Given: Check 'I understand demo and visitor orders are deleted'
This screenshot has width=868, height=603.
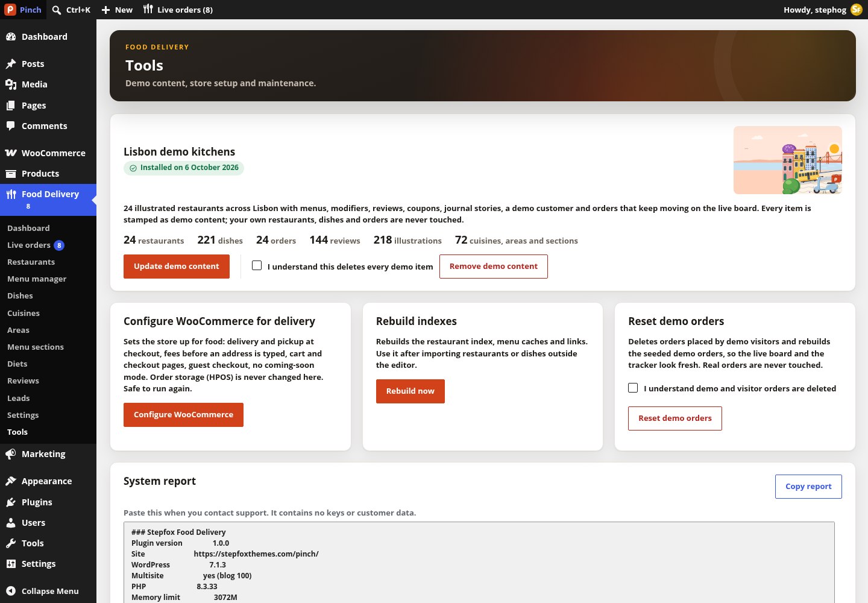Looking at the screenshot, I should [633, 388].
